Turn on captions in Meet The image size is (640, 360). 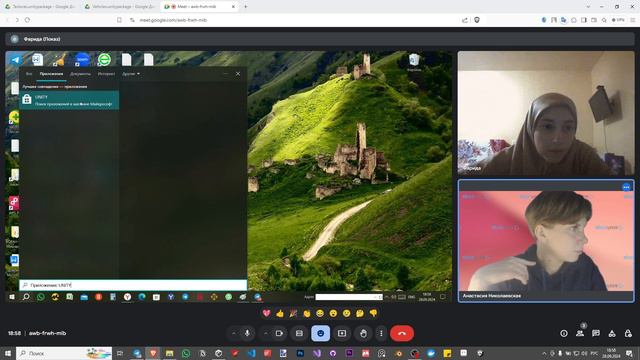pyautogui.click(x=299, y=333)
